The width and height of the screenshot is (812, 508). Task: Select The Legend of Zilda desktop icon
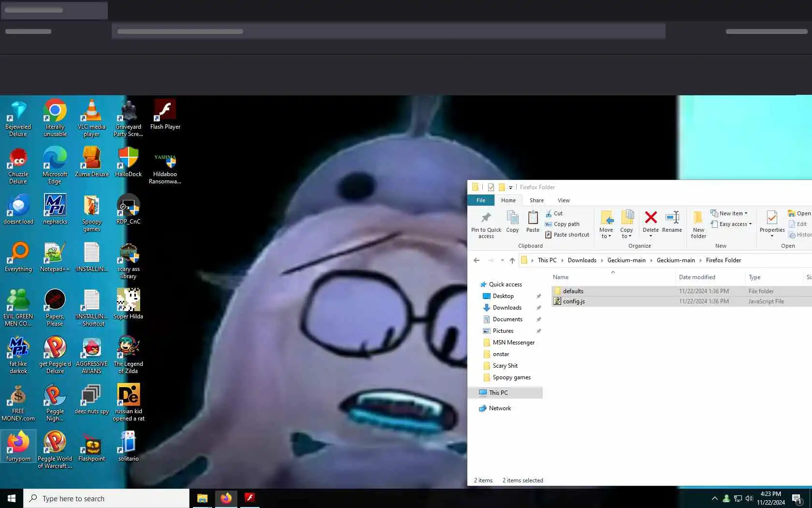pyautogui.click(x=129, y=356)
